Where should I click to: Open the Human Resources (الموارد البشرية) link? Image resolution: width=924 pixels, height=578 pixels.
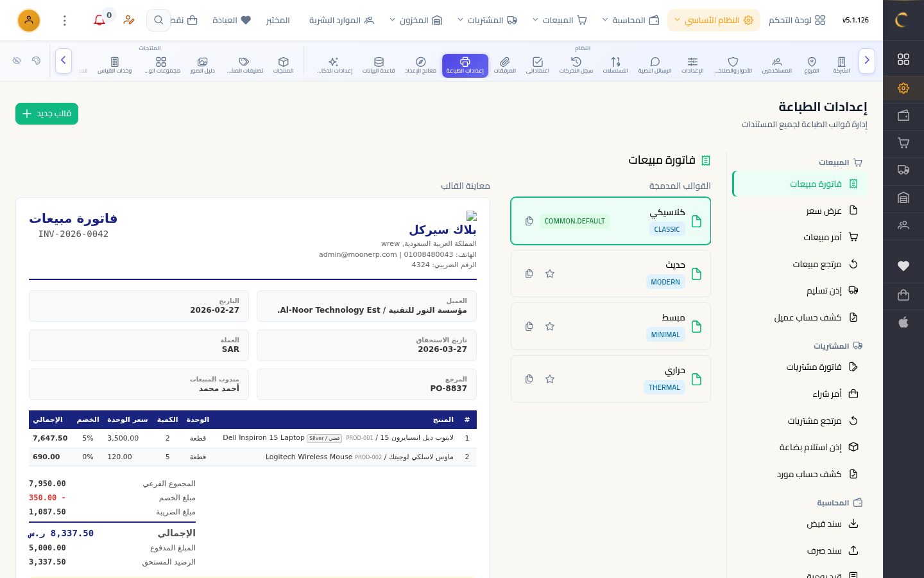[x=341, y=21]
